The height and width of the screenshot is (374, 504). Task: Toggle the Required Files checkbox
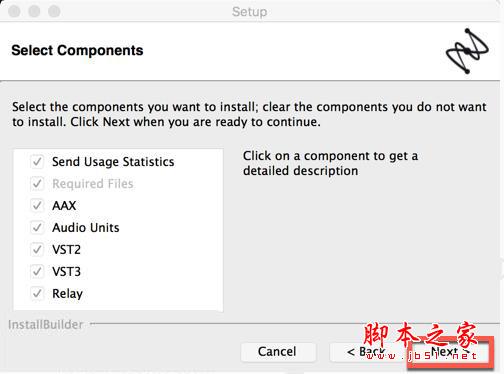[37, 184]
